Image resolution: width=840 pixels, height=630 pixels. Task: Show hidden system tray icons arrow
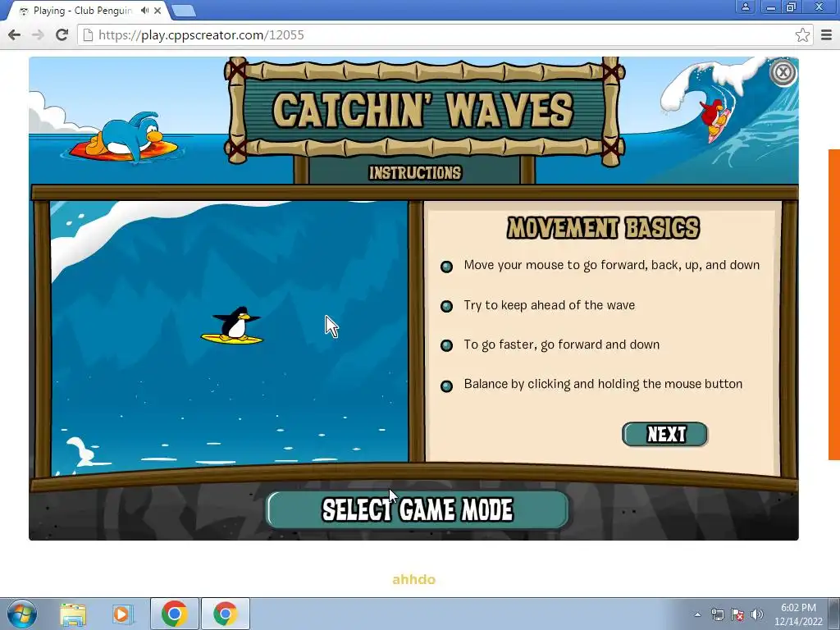coord(697,614)
